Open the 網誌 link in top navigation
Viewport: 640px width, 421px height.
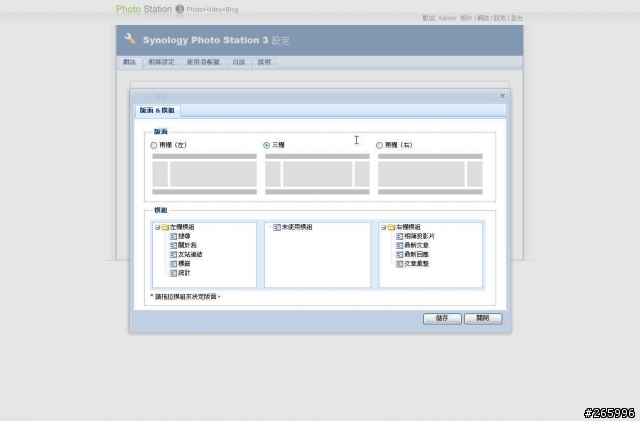click(x=483, y=18)
